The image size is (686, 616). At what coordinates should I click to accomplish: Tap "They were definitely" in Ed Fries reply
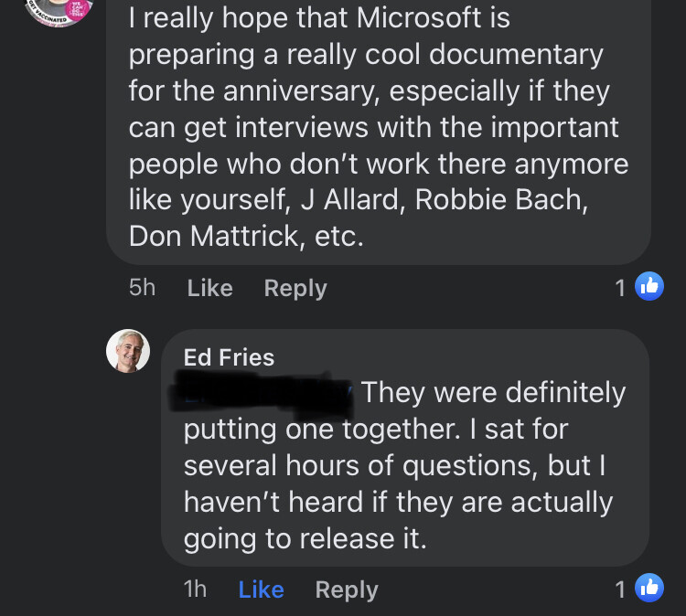pos(493,393)
